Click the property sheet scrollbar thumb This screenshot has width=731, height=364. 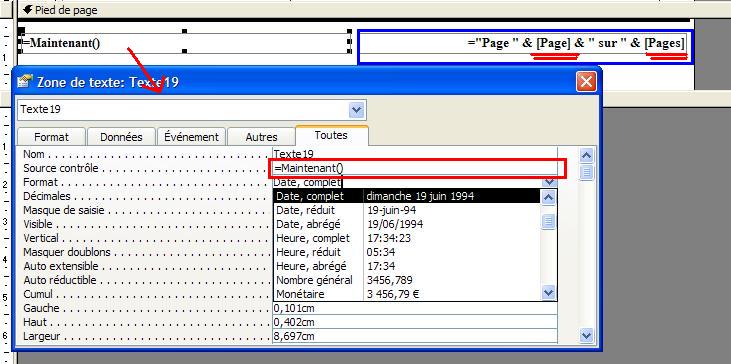pos(586,172)
